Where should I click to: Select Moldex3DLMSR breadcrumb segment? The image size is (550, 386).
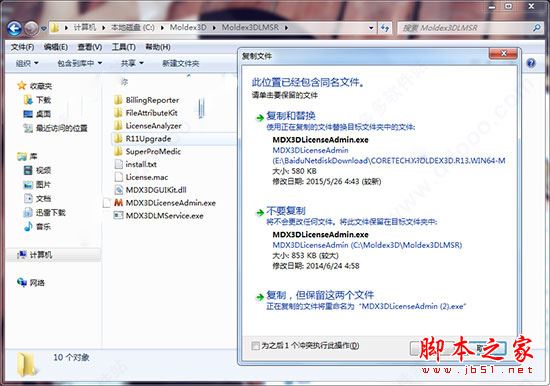pos(250,27)
